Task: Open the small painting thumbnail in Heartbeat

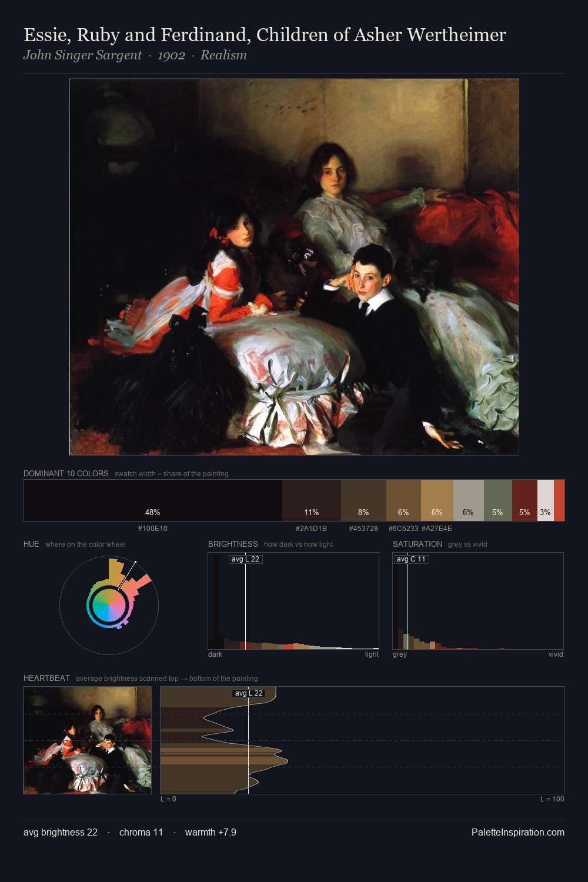Action: (x=87, y=740)
